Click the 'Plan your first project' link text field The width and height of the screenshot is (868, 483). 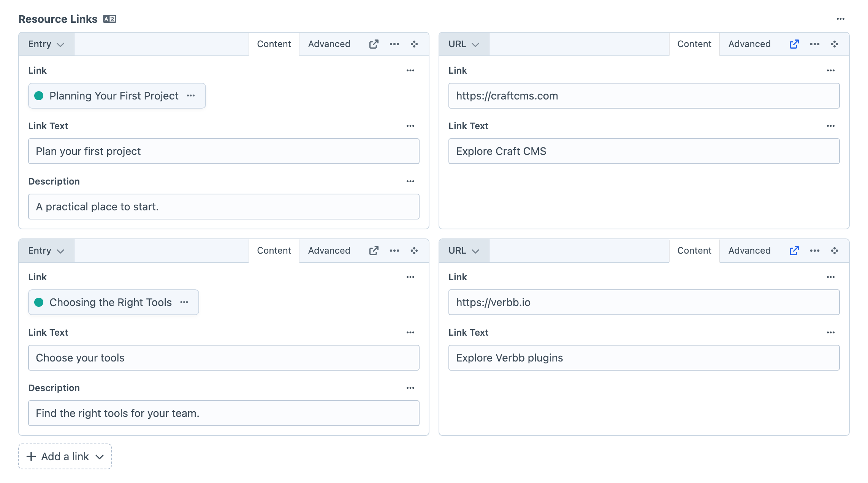tap(223, 151)
